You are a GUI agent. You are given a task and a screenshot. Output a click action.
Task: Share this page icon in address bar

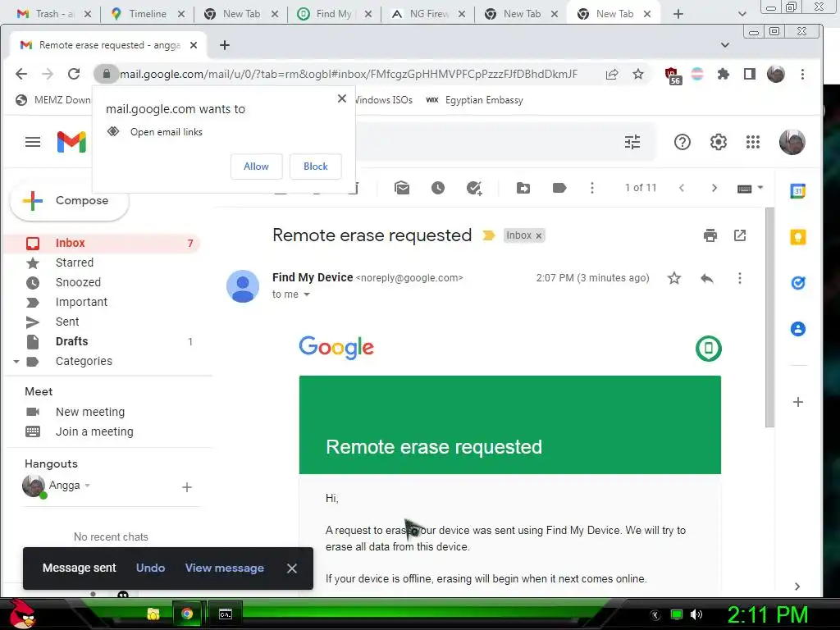pyautogui.click(x=612, y=74)
